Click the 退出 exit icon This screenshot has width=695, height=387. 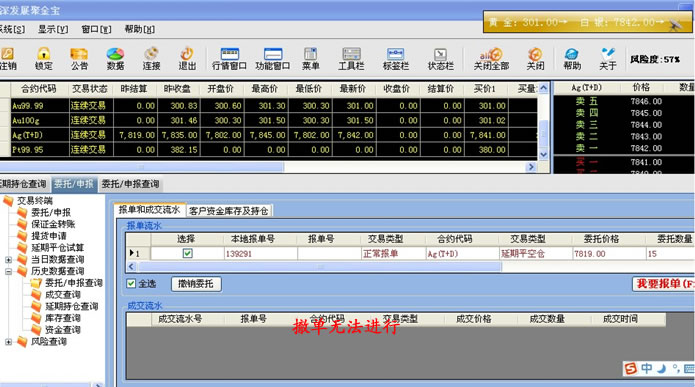(x=187, y=59)
